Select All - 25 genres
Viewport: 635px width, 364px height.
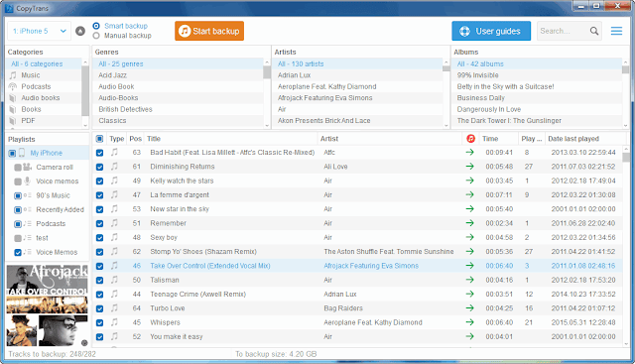click(x=179, y=64)
